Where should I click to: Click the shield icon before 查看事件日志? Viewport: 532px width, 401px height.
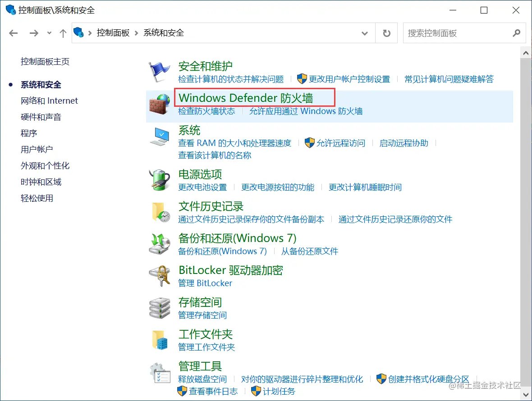coord(182,391)
